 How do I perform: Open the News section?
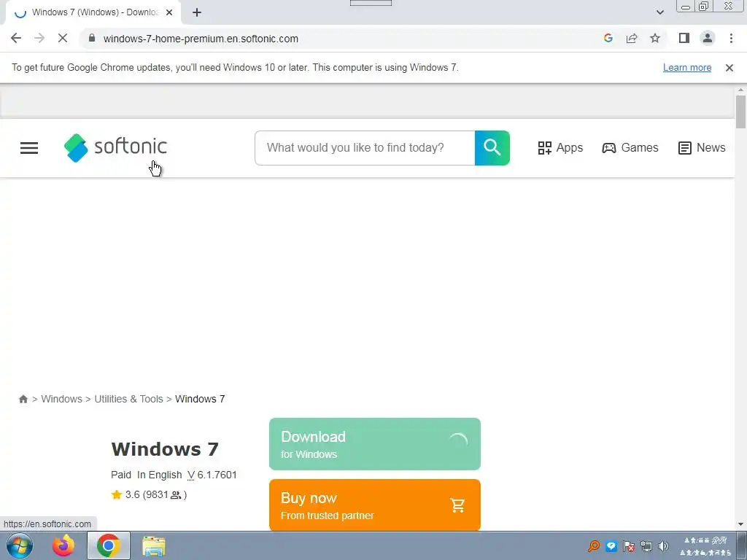pyautogui.click(x=702, y=147)
